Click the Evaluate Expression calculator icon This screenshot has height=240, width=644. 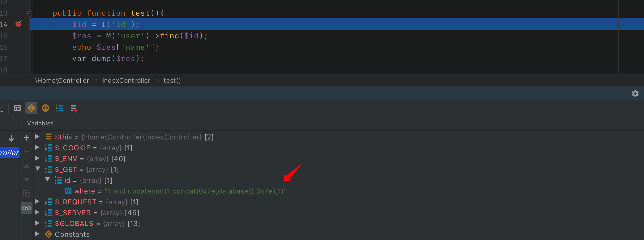[x=17, y=108]
